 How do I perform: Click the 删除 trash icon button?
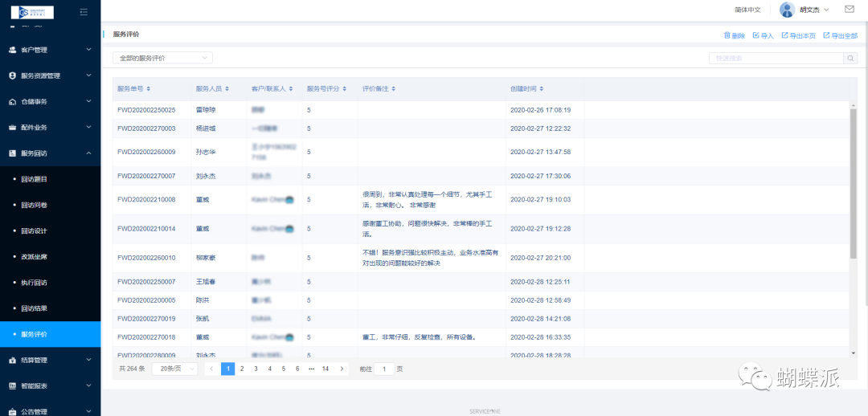point(727,35)
